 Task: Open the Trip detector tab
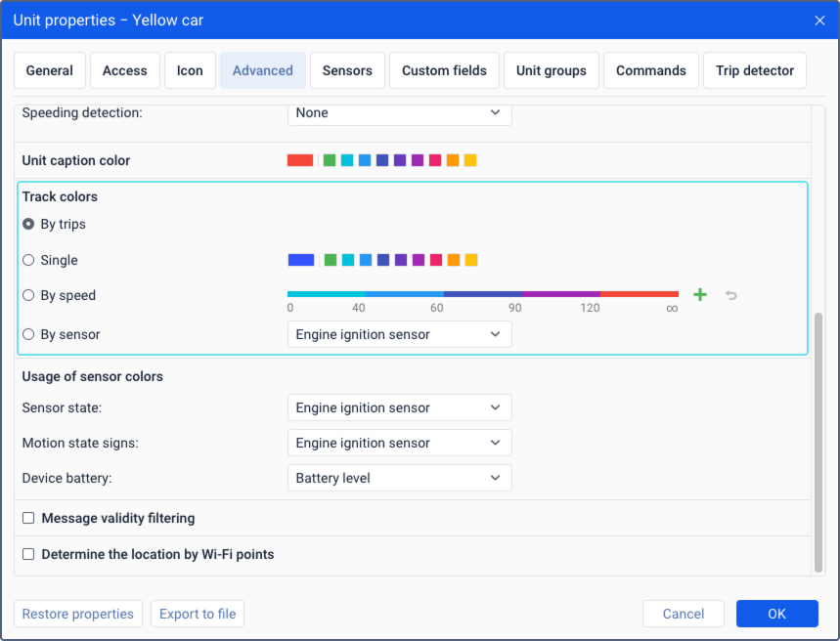click(754, 70)
